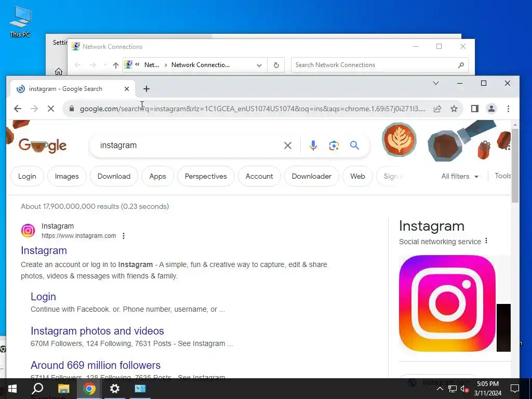Click the large Instagram logo image
The width and height of the screenshot is (532, 399).
click(447, 303)
